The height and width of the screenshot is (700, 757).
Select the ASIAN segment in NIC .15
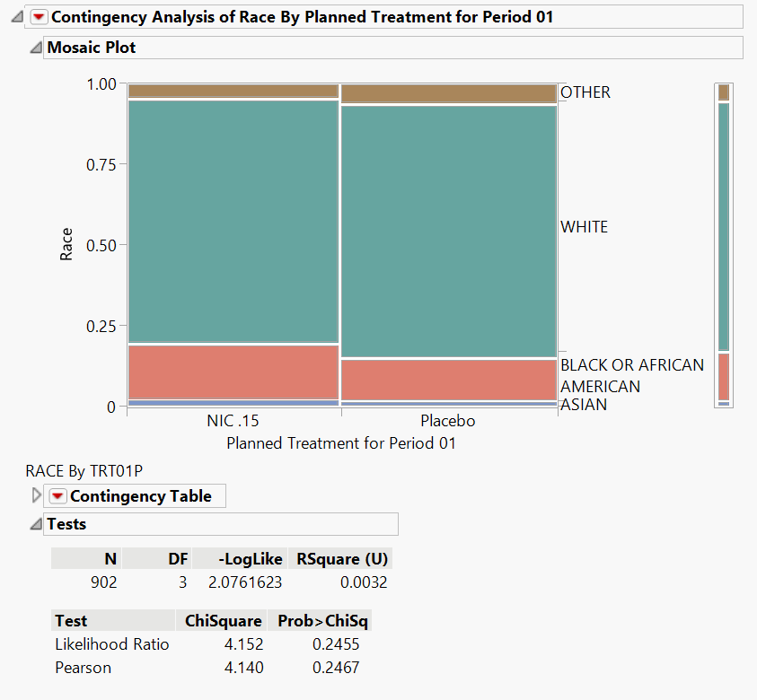point(233,403)
